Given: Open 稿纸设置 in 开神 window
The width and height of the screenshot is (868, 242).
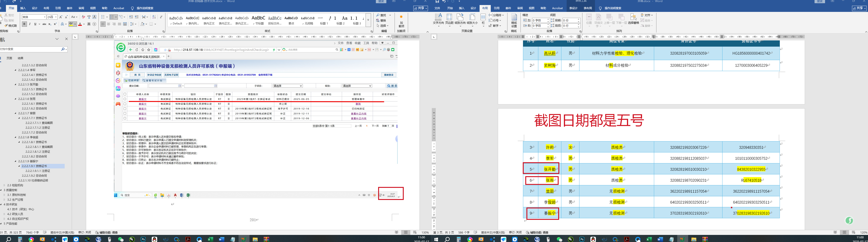Looking at the screenshot, I should click(x=514, y=20).
